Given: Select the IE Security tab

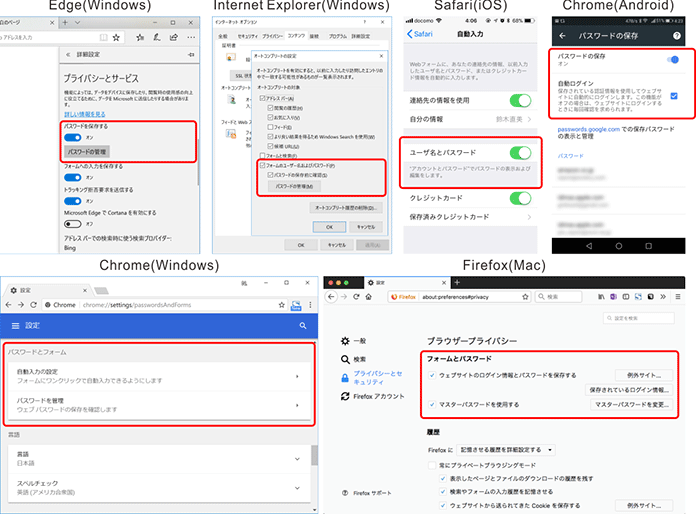Looking at the screenshot, I should click(248, 36).
